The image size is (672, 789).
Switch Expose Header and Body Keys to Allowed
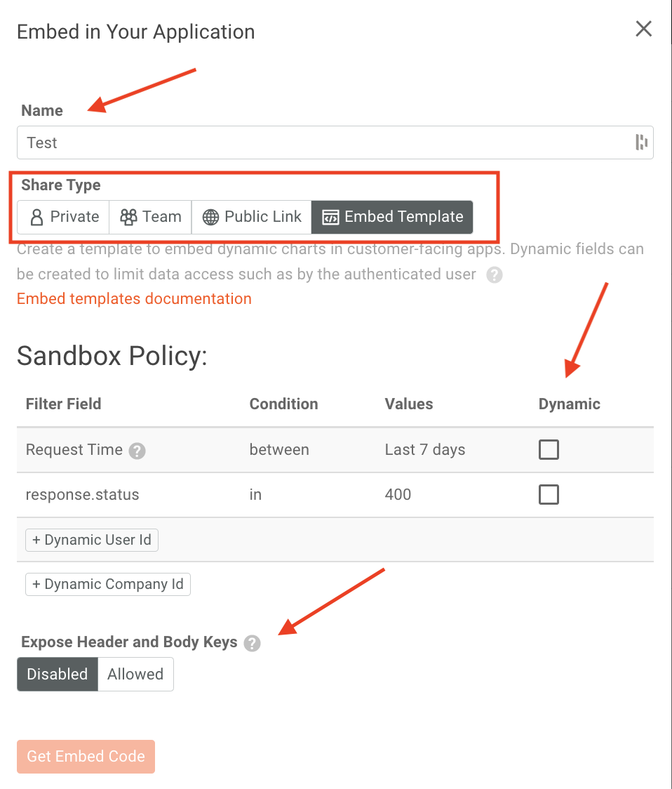tap(135, 674)
